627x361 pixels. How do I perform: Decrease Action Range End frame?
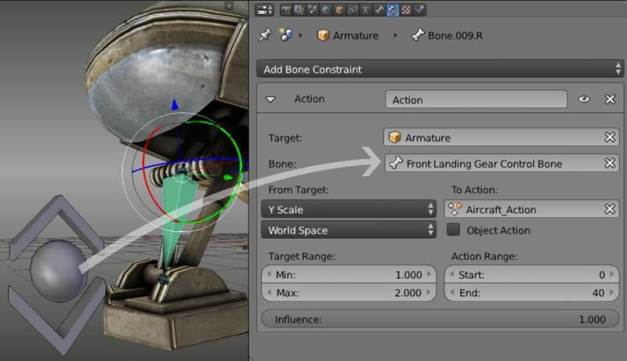tap(452, 293)
